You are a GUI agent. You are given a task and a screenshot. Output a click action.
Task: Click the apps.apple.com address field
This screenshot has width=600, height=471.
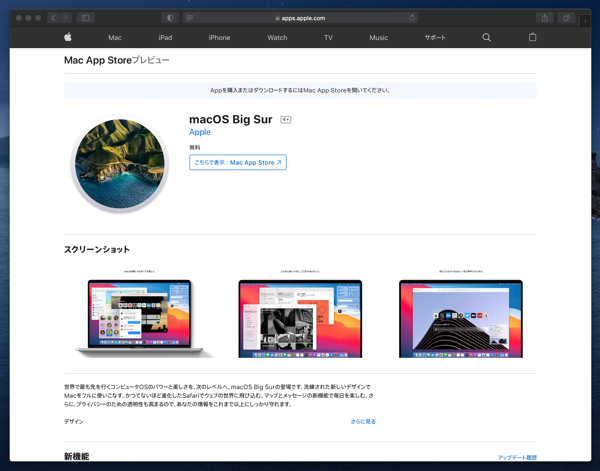click(300, 18)
